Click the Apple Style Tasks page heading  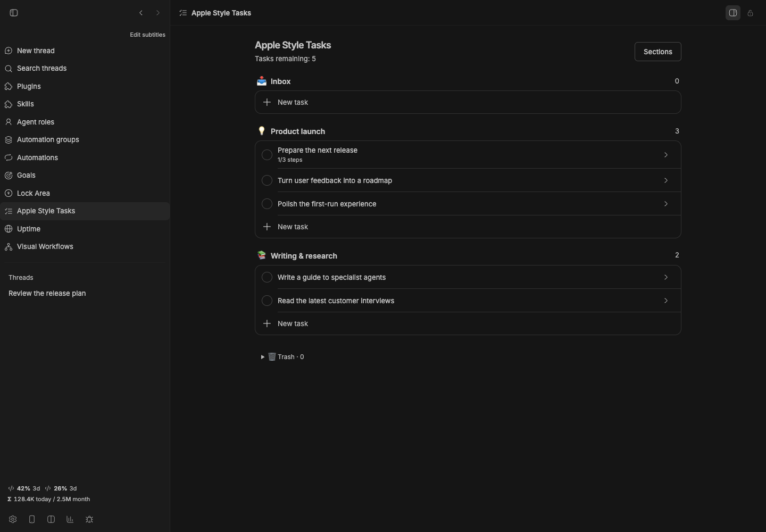[293, 45]
